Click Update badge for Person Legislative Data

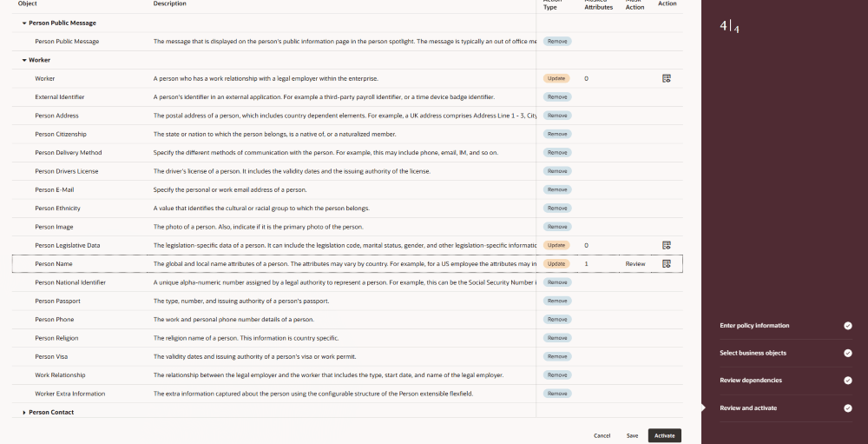(556, 245)
